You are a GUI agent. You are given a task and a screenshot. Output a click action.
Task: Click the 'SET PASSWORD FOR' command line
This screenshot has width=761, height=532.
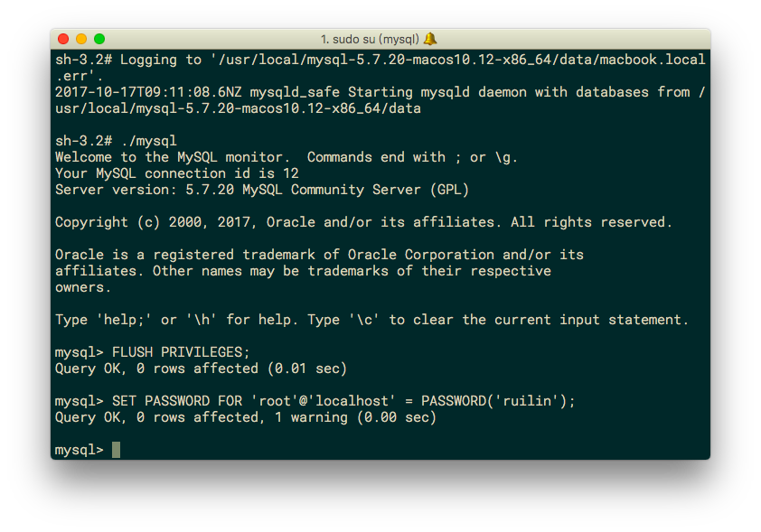[x=315, y=401]
